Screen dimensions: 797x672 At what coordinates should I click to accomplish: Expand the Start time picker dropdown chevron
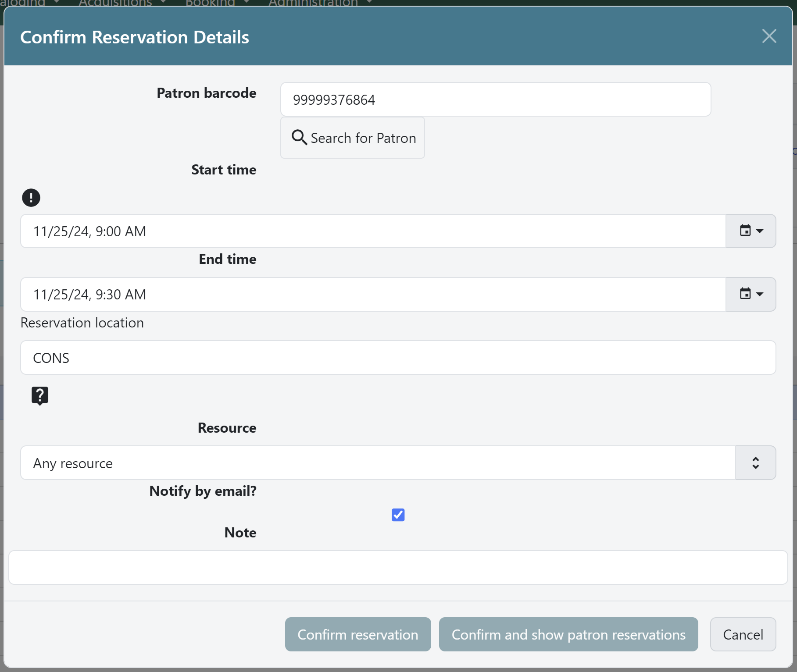pyautogui.click(x=759, y=231)
